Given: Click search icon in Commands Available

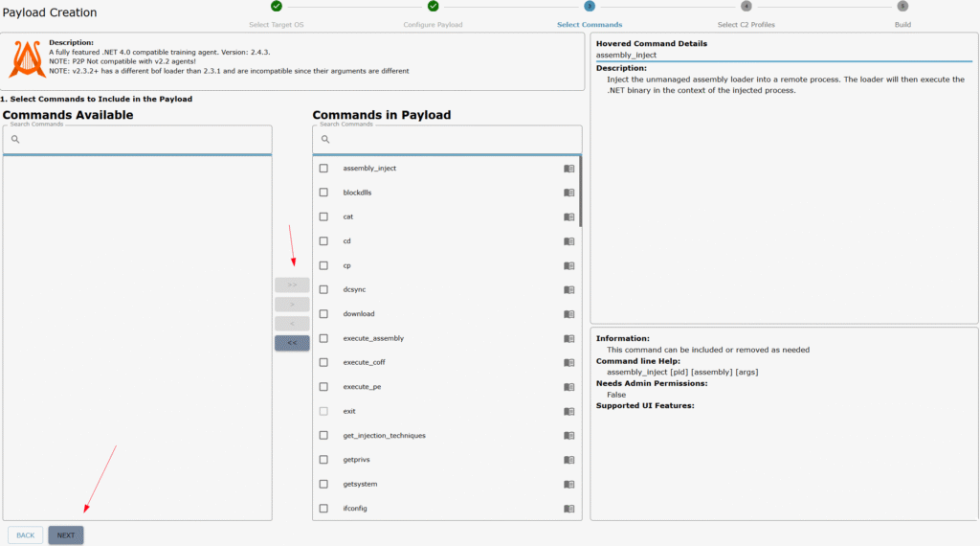Looking at the screenshot, I should 15,139.
